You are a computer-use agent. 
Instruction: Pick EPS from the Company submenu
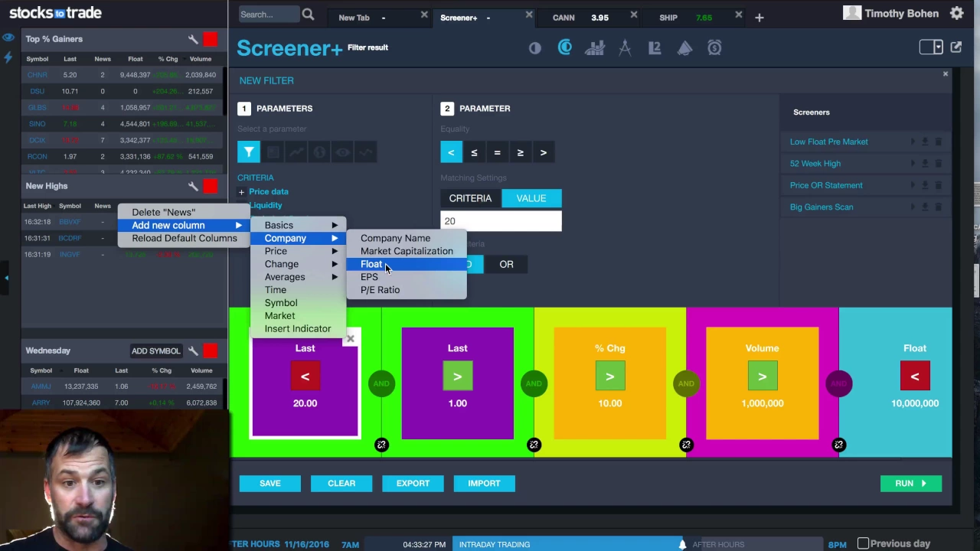(407, 277)
